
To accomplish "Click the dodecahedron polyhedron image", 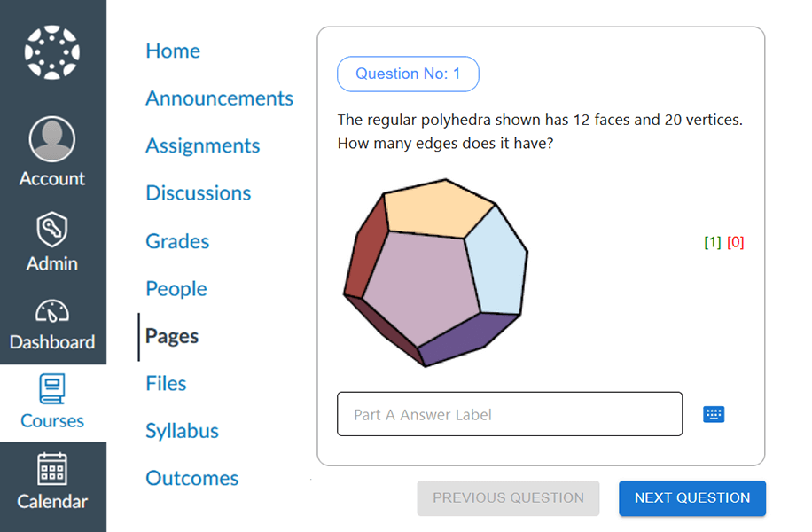I will point(434,270).
